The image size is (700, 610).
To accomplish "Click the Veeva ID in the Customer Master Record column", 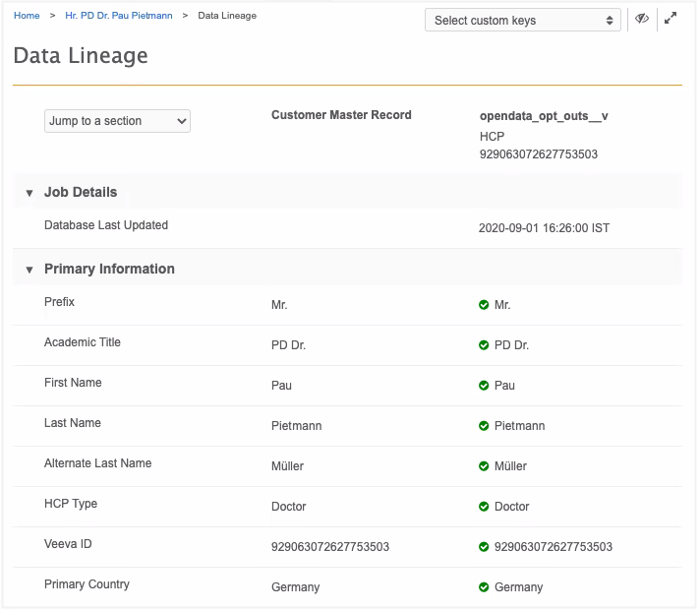I will [x=330, y=547].
